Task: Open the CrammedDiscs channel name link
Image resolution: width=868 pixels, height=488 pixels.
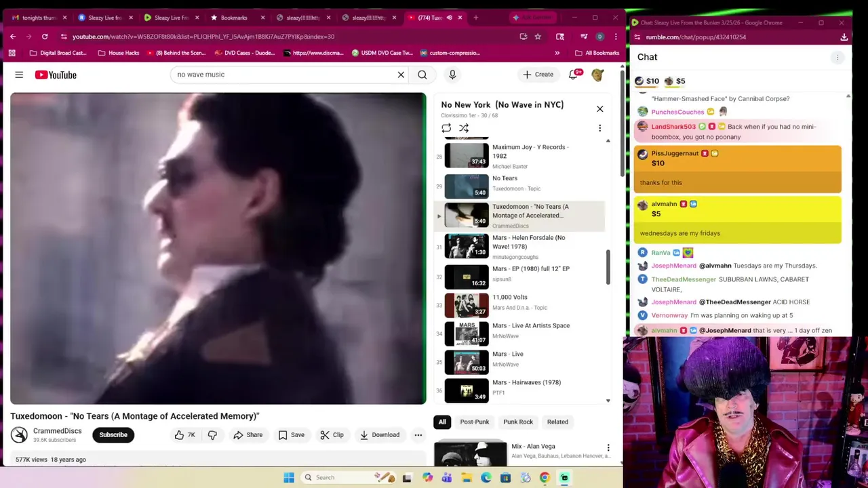Action: [x=58, y=431]
